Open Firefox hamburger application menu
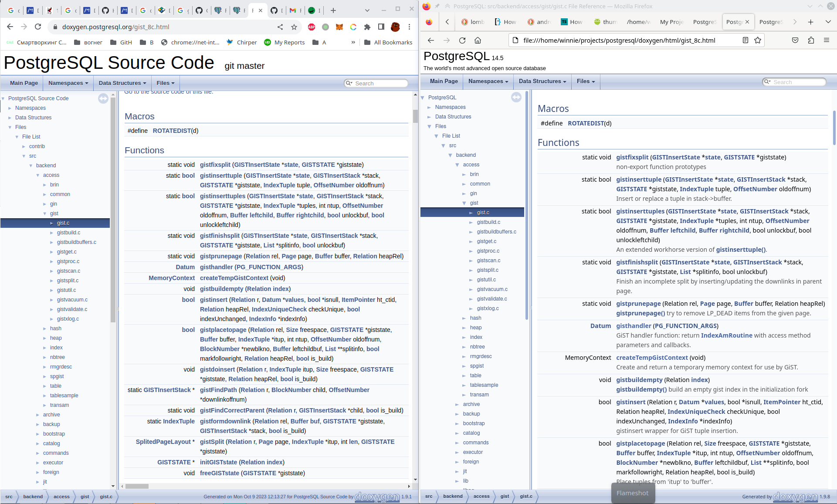837x504 pixels. point(826,40)
